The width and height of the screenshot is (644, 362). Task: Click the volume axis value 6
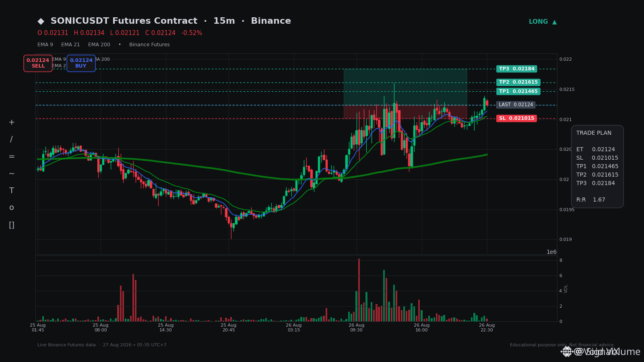pyautogui.click(x=561, y=276)
